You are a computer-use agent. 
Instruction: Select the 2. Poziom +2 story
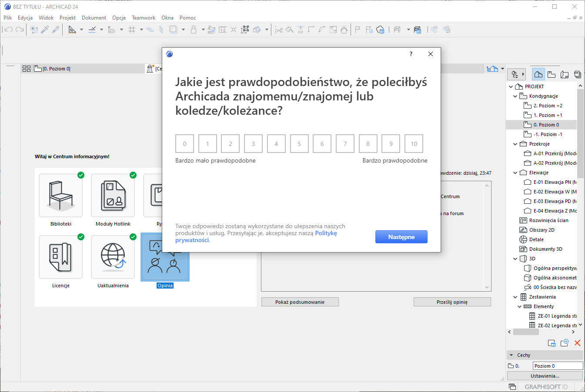tap(548, 106)
